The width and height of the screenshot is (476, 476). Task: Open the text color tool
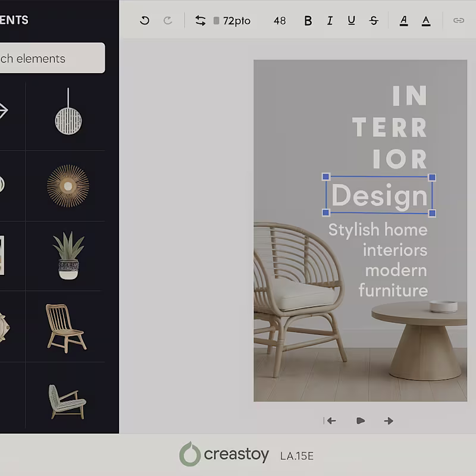click(404, 20)
